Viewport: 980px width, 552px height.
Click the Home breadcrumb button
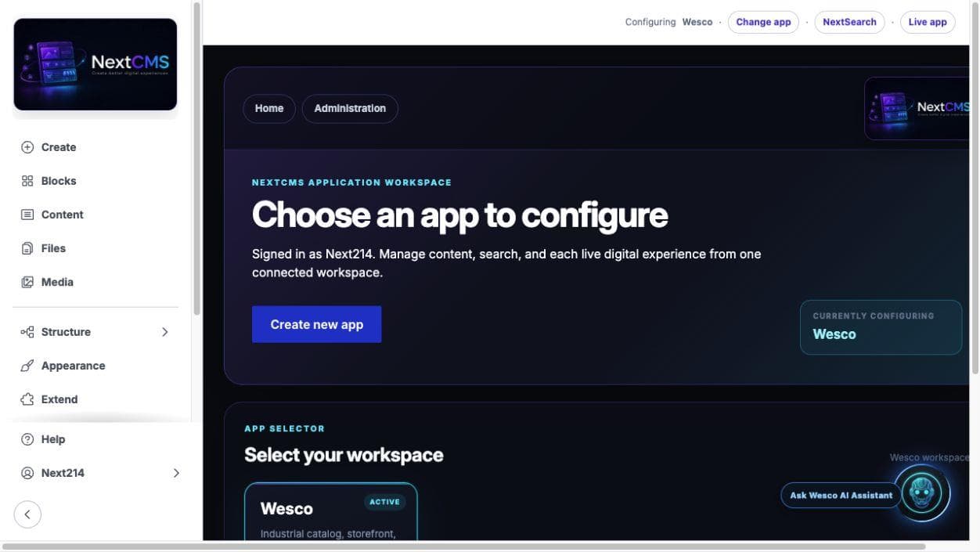pos(269,109)
